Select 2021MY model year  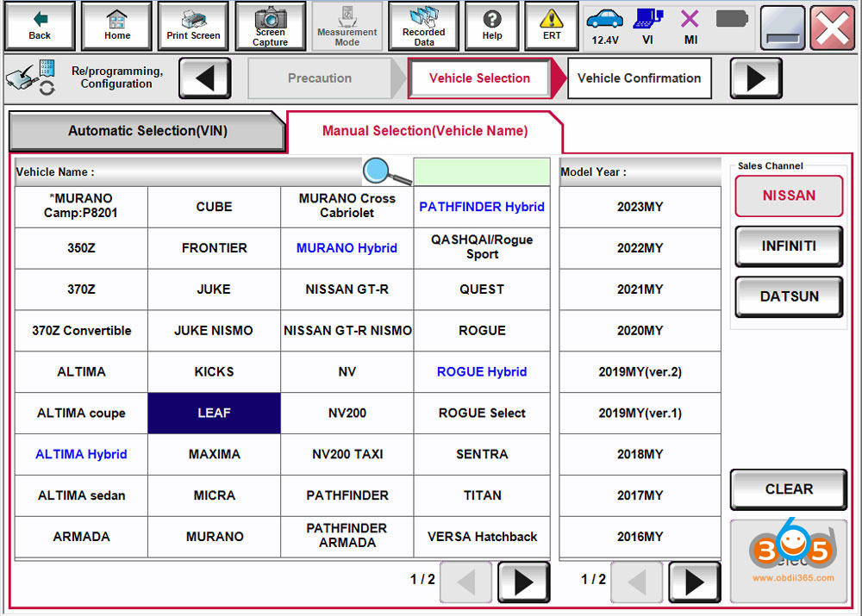point(640,289)
